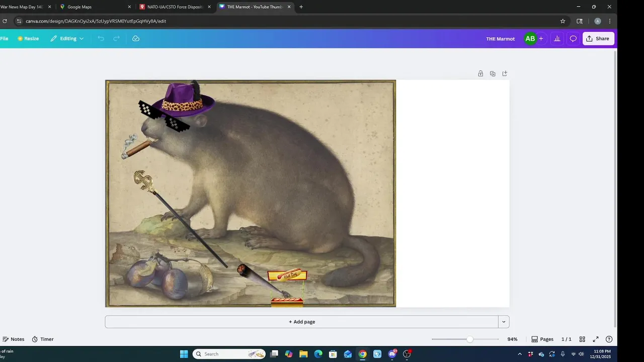Select the cigar in the marmot's mouth
The image size is (644, 362).
pos(135,148)
